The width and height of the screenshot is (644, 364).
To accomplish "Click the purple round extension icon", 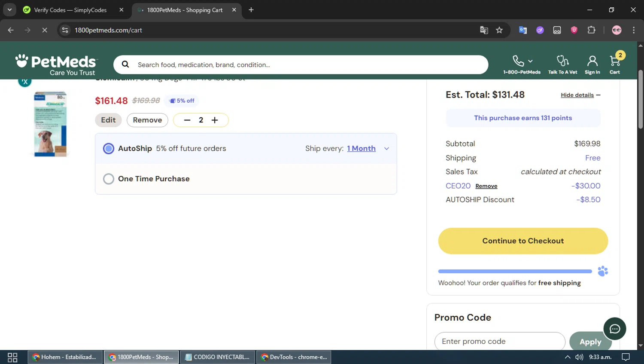I will click(x=540, y=30).
